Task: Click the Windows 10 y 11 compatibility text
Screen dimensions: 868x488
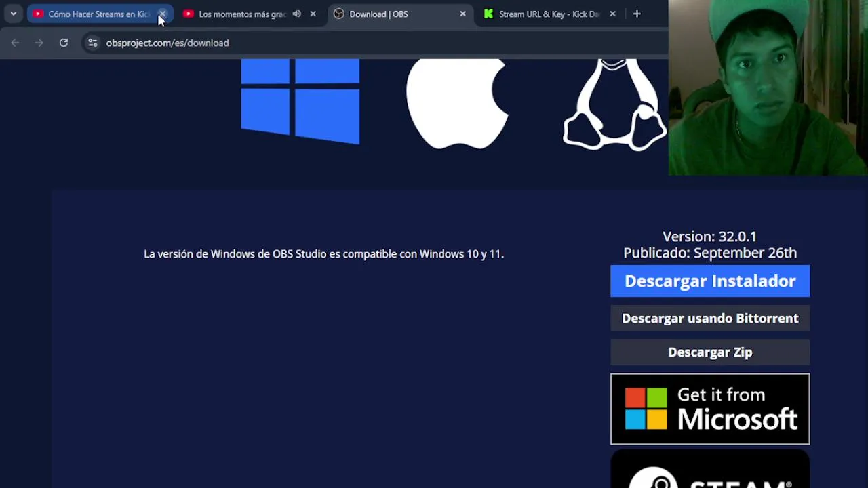Action: (x=324, y=254)
